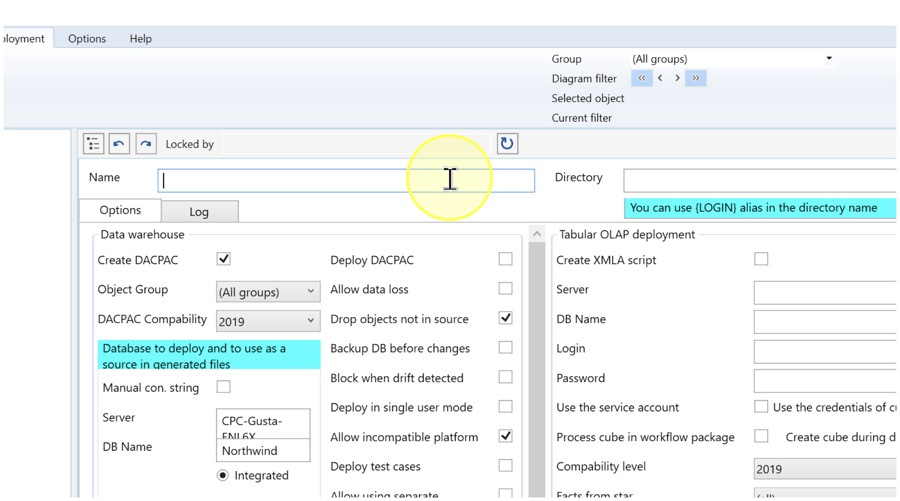Check Use the service account box
Viewport: 900px width, 501px height.
pos(761,406)
